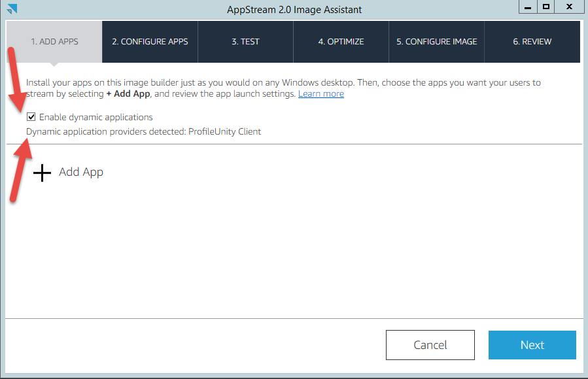Click the AppStream logo icon in title bar
The width and height of the screenshot is (588, 379).
point(12,8)
